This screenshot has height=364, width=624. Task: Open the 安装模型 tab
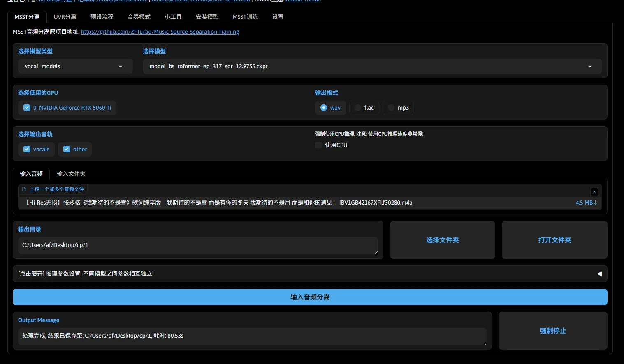pyautogui.click(x=207, y=17)
